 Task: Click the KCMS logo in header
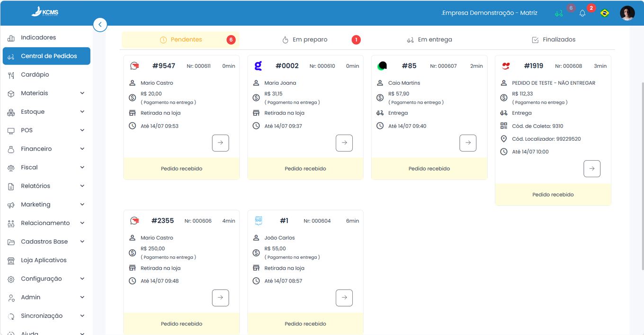click(45, 12)
